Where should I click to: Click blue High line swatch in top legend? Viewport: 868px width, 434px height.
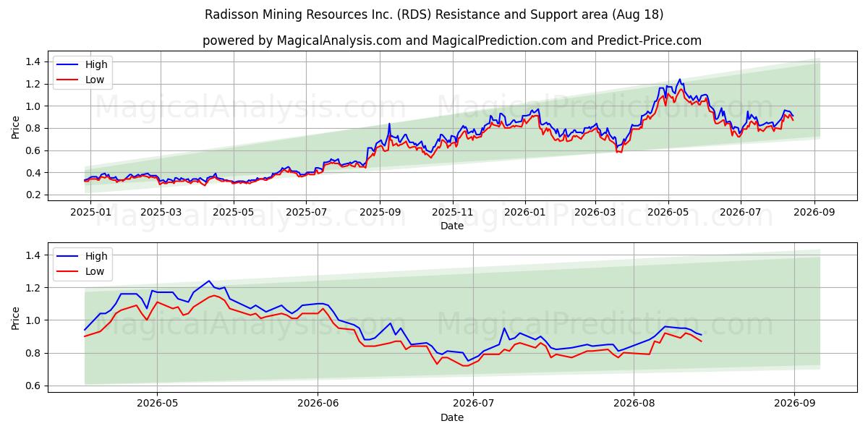pyautogui.click(x=69, y=65)
